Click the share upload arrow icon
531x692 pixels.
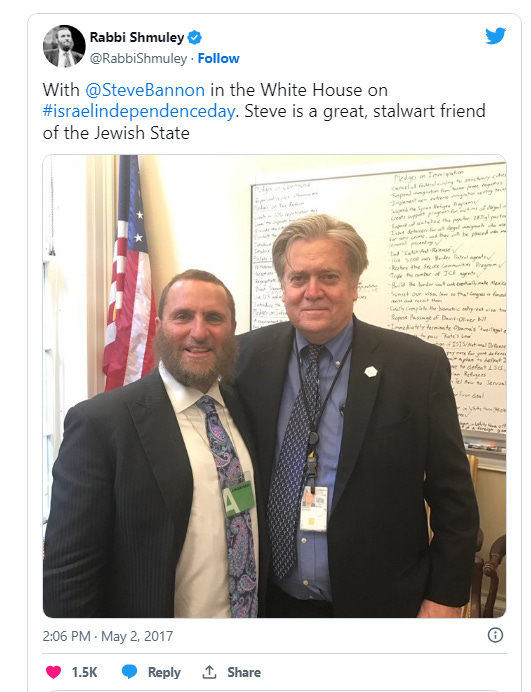[209, 672]
